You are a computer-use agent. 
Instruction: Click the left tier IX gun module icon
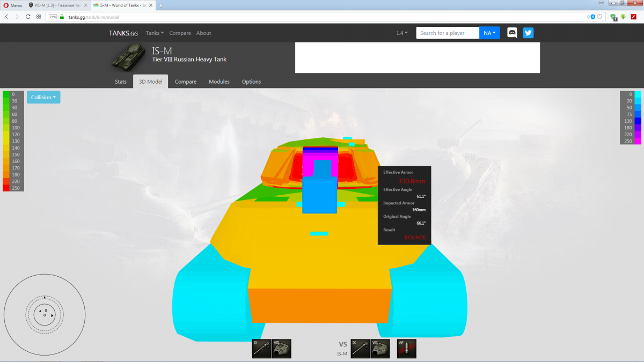pos(262,349)
